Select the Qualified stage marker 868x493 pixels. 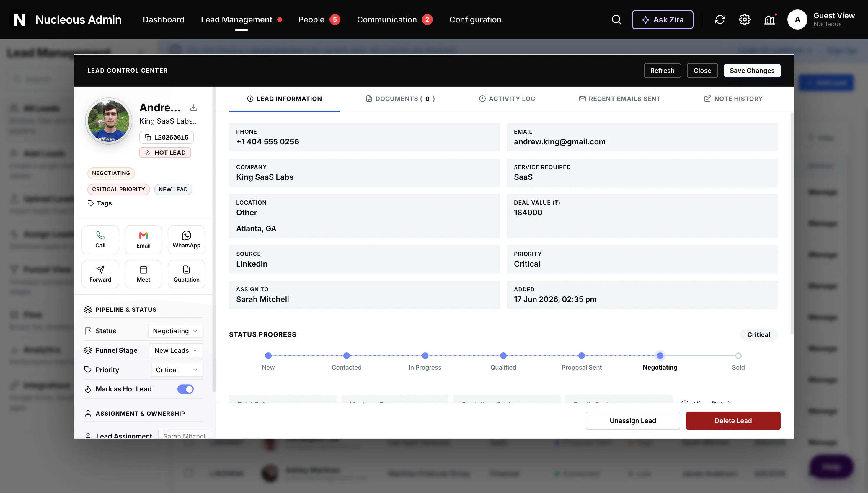pos(503,355)
